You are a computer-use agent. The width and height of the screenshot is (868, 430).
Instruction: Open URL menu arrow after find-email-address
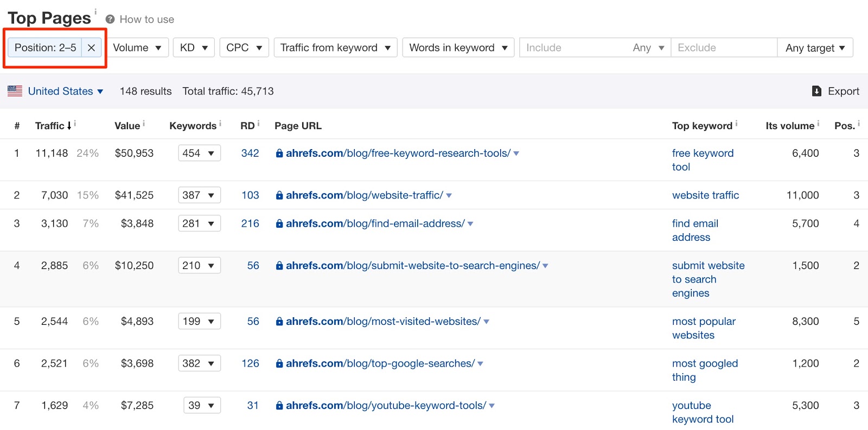[470, 224]
